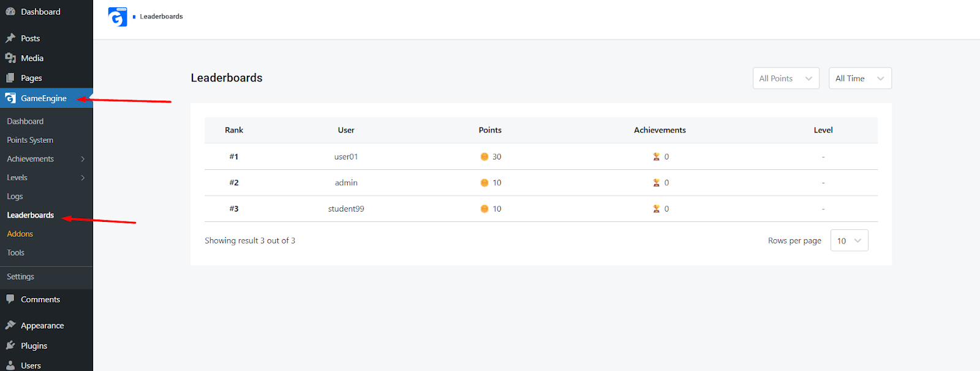Viewport: 980px width, 371px height.
Task: Open the Rows per page dropdown
Action: coord(849,240)
